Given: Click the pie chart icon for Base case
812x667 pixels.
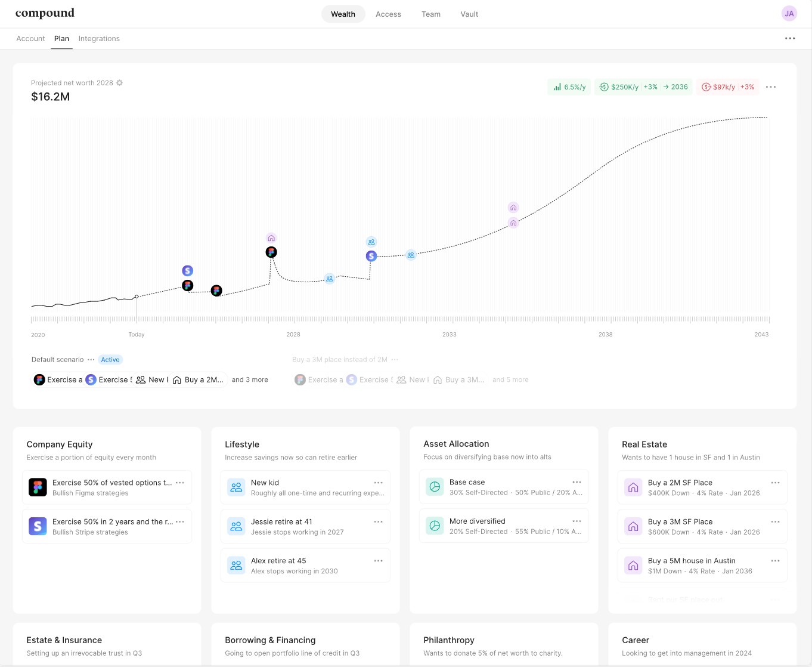Looking at the screenshot, I should point(435,487).
